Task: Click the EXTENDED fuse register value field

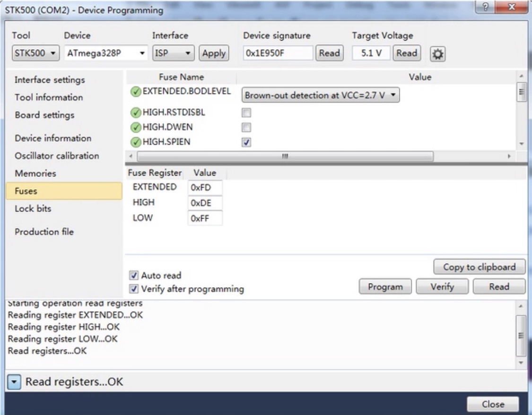Action: coord(205,187)
